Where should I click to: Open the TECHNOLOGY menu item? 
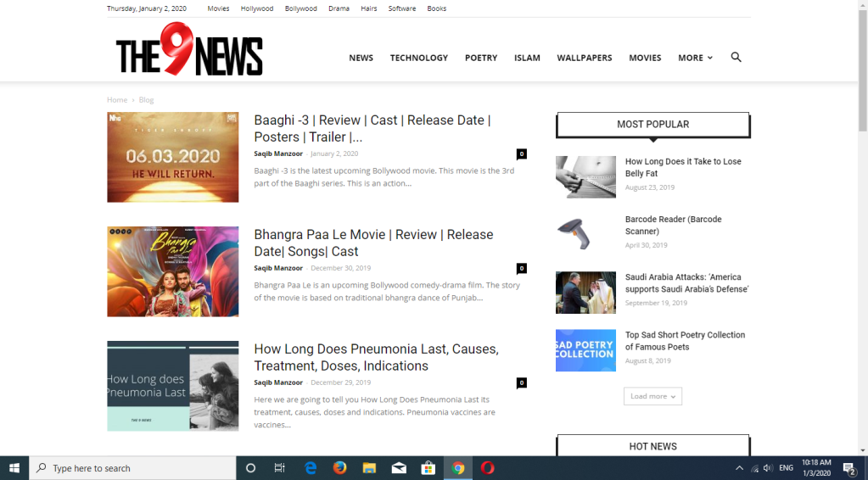pyautogui.click(x=418, y=58)
